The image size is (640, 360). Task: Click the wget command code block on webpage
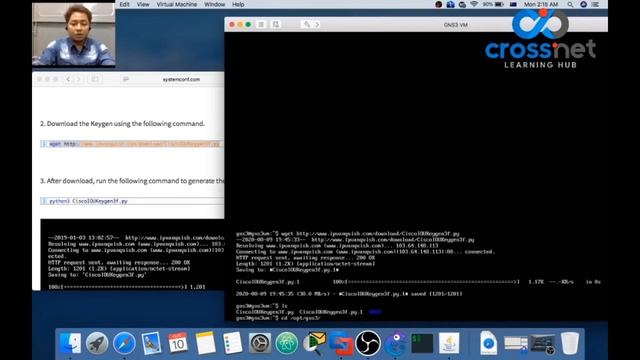pyautogui.click(x=132, y=144)
